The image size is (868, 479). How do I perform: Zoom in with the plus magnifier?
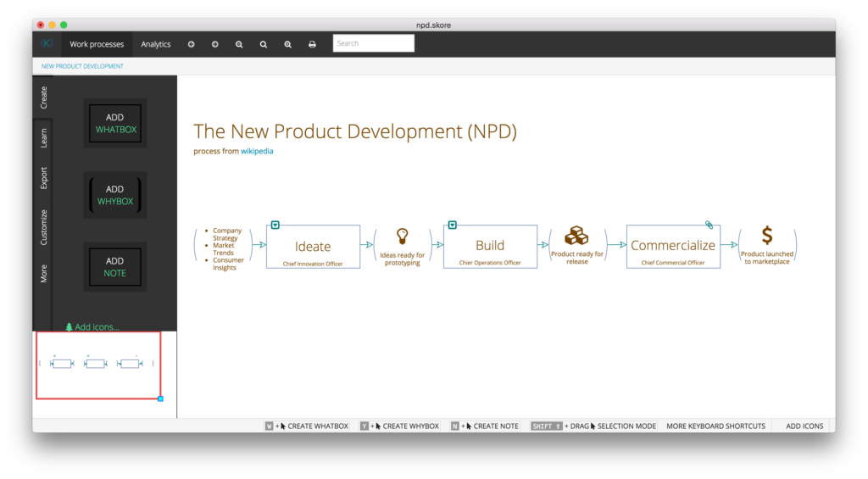pos(288,44)
